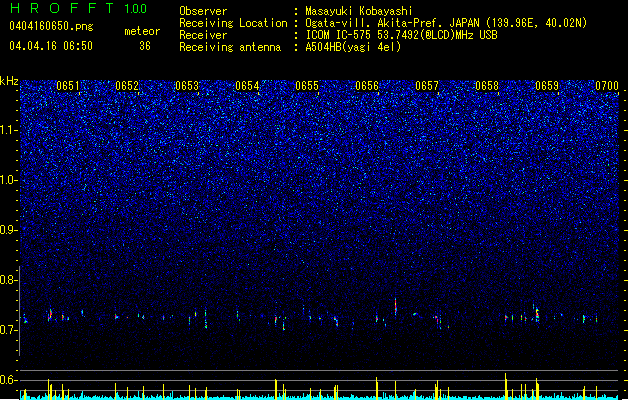Click the 0654 time marker
The width and height of the screenshot is (629, 400).
[x=247, y=86]
